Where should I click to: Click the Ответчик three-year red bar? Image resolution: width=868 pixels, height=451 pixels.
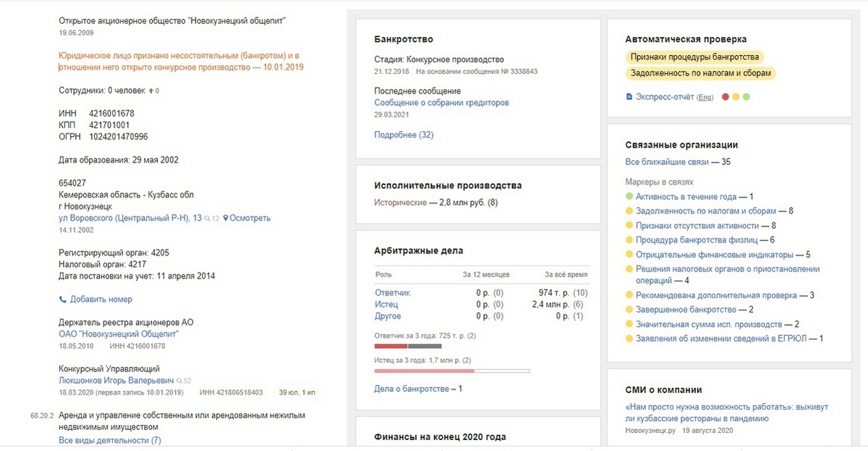pyautogui.click(x=391, y=346)
